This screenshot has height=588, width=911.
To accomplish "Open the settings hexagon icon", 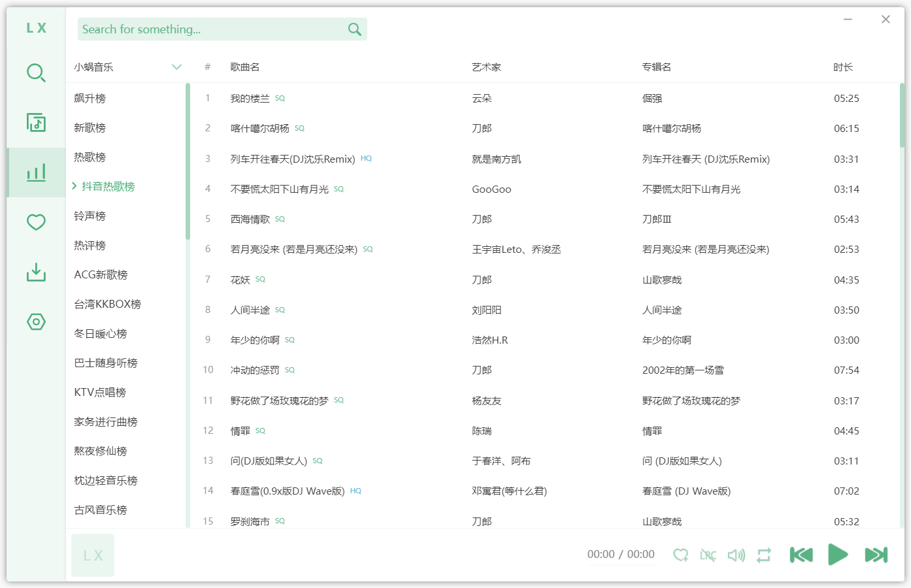I will pyautogui.click(x=36, y=321).
